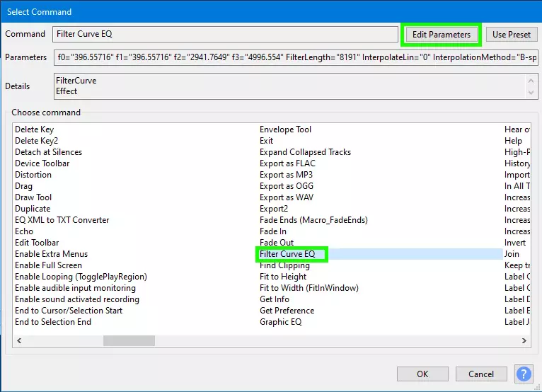Select the Get Info command
Viewport: 542px width, 392px height.
point(274,299)
